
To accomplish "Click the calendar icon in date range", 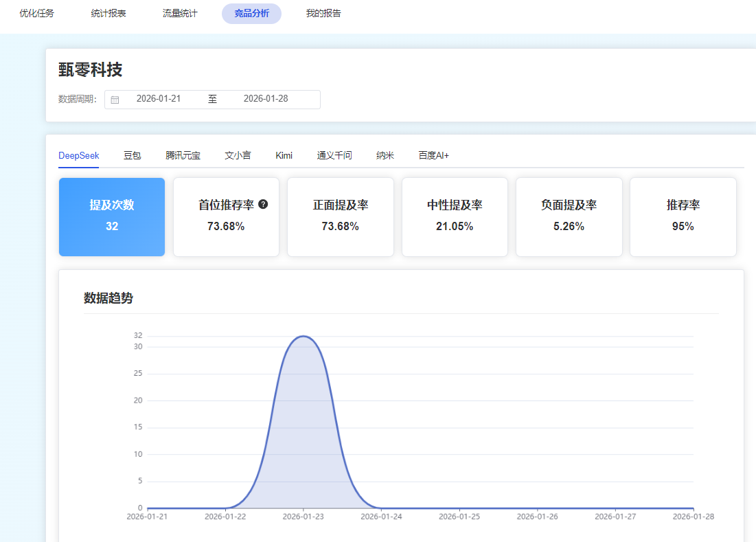I will pos(115,100).
